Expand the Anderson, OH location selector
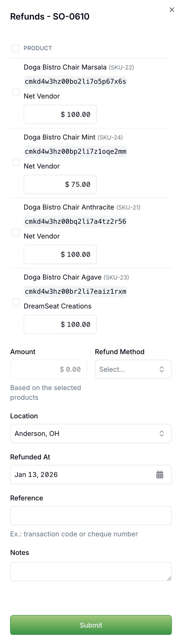 click(x=91, y=434)
